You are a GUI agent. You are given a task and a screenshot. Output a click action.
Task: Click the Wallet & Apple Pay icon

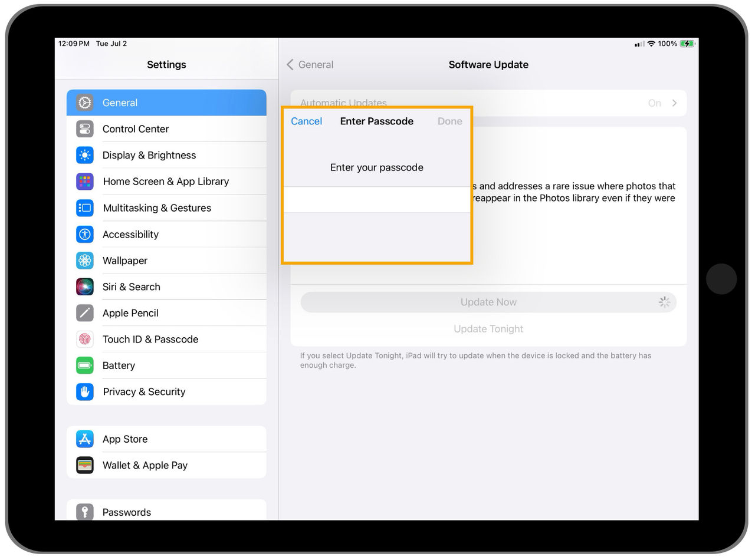click(x=85, y=465)
